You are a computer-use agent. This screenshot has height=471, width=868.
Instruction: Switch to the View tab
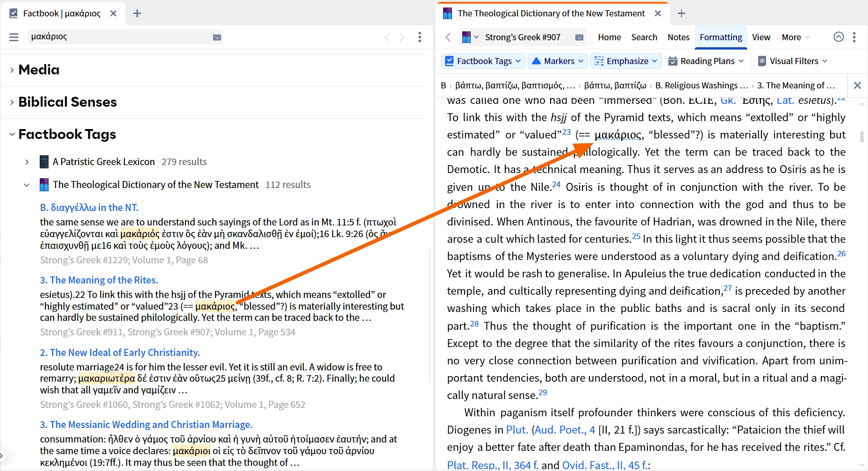761,37
